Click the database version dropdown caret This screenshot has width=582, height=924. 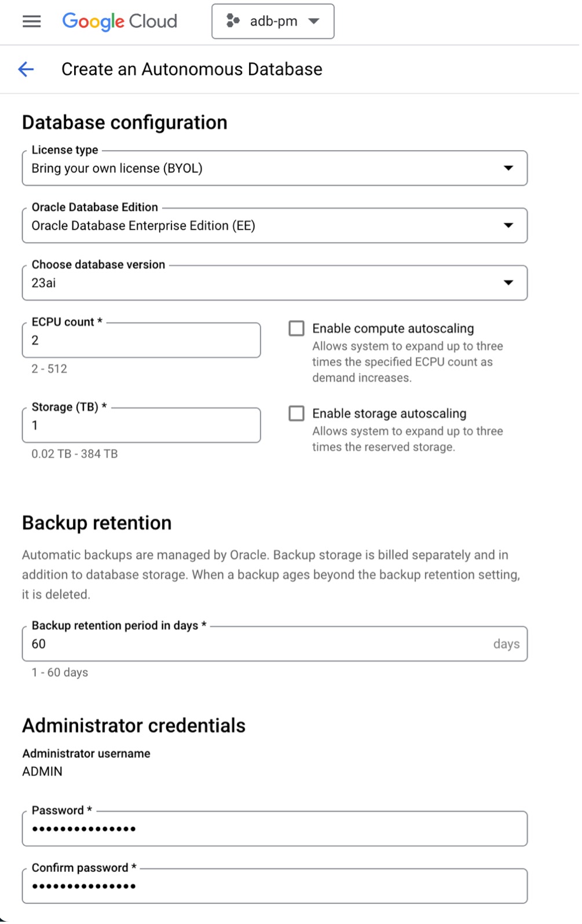click(x=508, y=282)
